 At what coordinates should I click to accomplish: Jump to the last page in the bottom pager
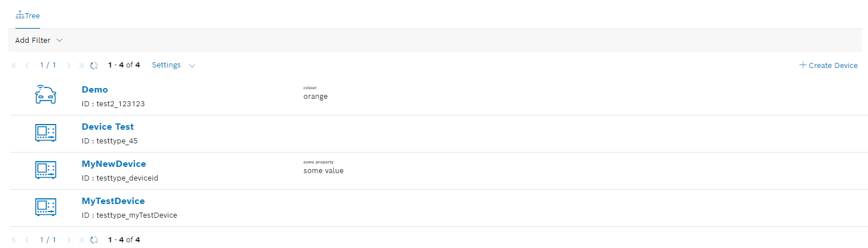(81, 240)
